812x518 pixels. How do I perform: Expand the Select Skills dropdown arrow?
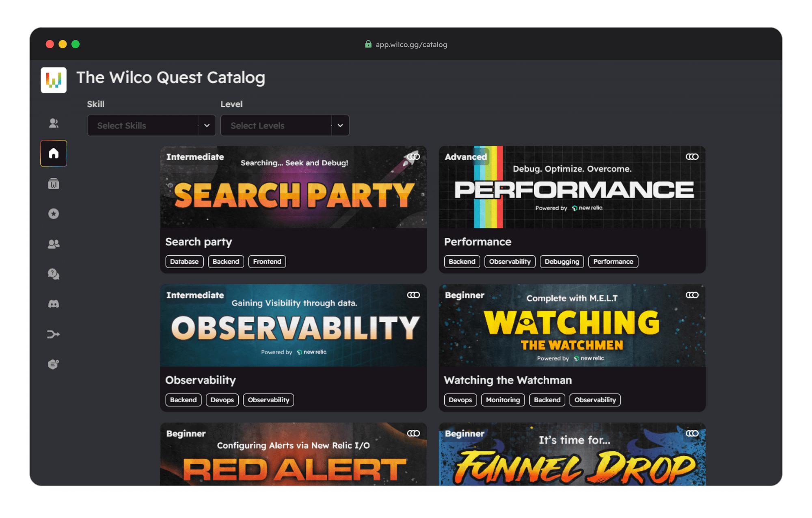click(x=207, y=126)
